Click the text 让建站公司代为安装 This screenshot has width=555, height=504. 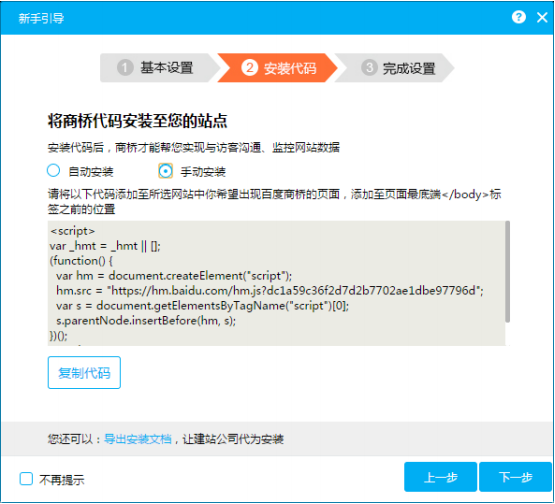pyautogui.click(x=233, y=439)
